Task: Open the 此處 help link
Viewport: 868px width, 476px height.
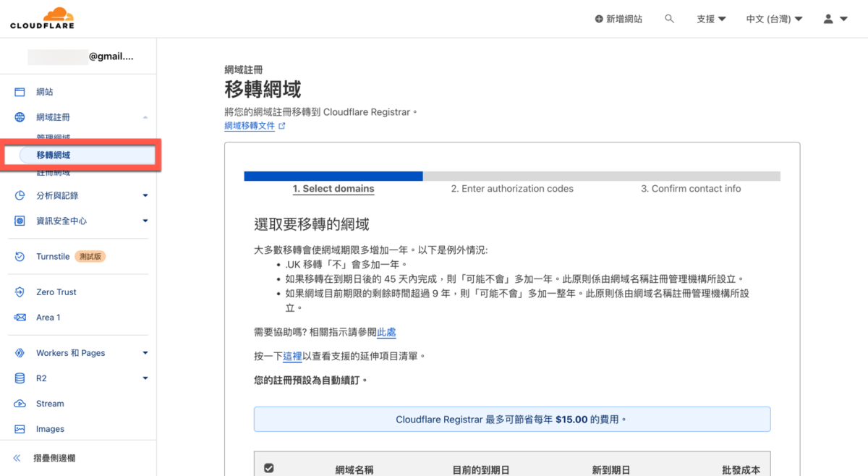Action: pos(386,332)
